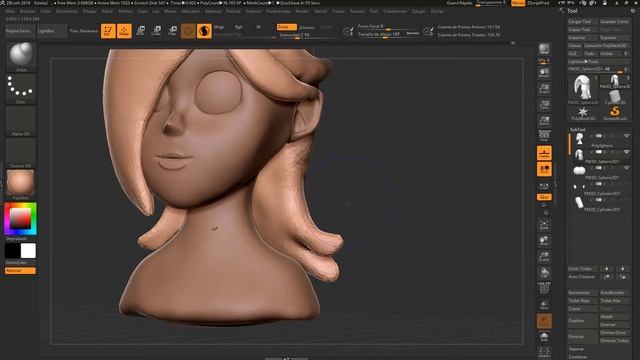Select the PolyMesh3D star tool thumbnail
The image size is (640, 360).
point(583,113)
